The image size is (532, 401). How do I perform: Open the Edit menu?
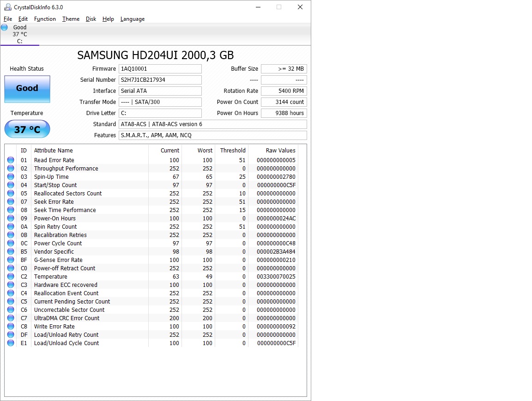(x=23, y=19)
